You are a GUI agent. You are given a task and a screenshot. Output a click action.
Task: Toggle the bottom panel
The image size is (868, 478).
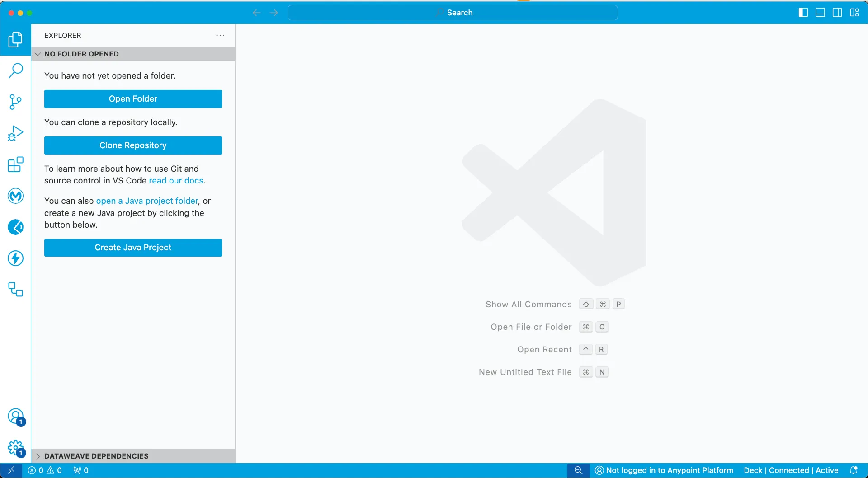click(x=820, y=13)
